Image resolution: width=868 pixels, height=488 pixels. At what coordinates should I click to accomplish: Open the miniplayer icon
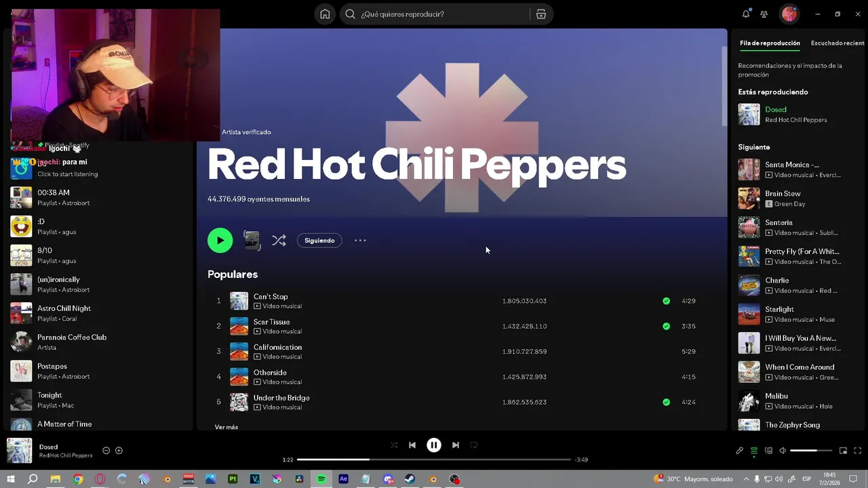843,451
